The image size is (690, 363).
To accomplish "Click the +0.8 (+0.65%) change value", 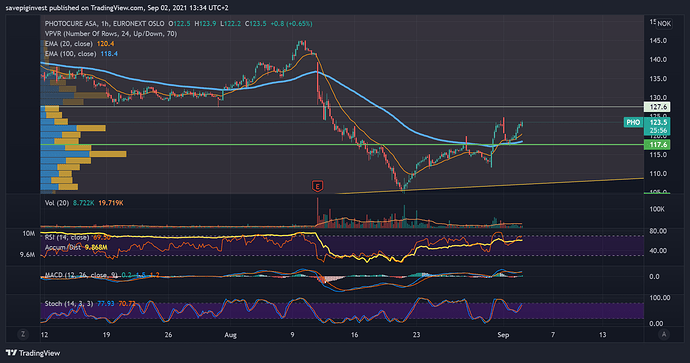I will click(x=290, y=24).
